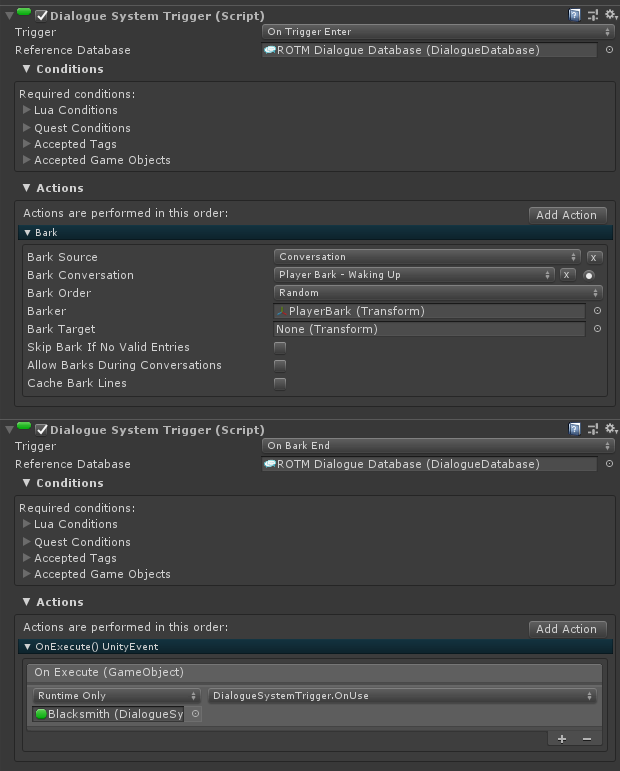
Task: Expand Accepted Game Objects in first trigger
Action: (x=27, y=160)
